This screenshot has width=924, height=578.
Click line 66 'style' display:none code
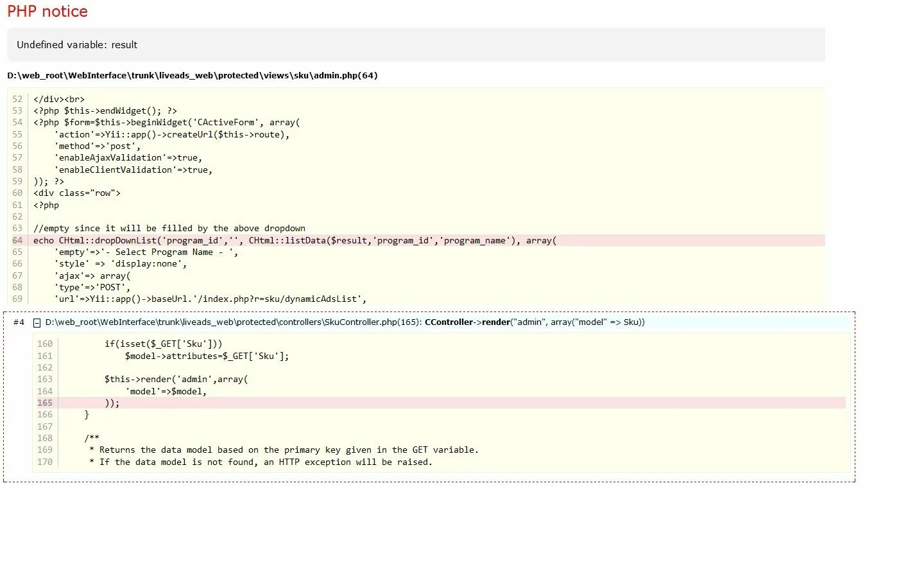pos(121,264)
